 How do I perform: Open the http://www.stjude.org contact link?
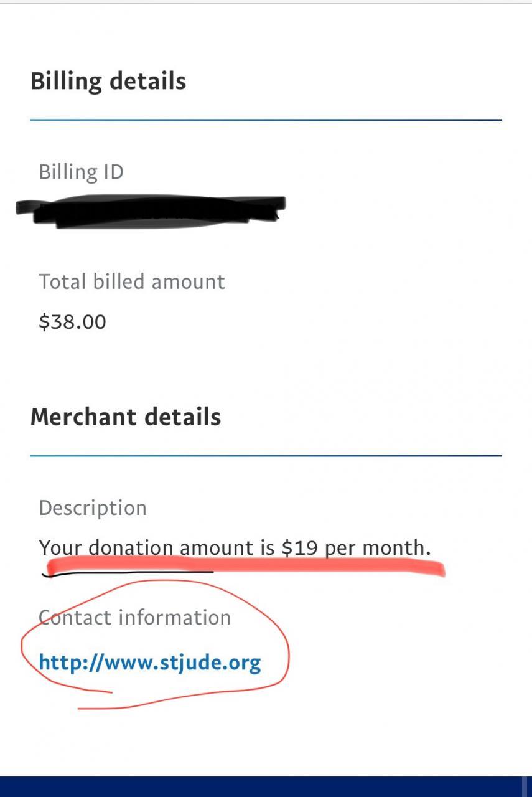click(149, 662)
